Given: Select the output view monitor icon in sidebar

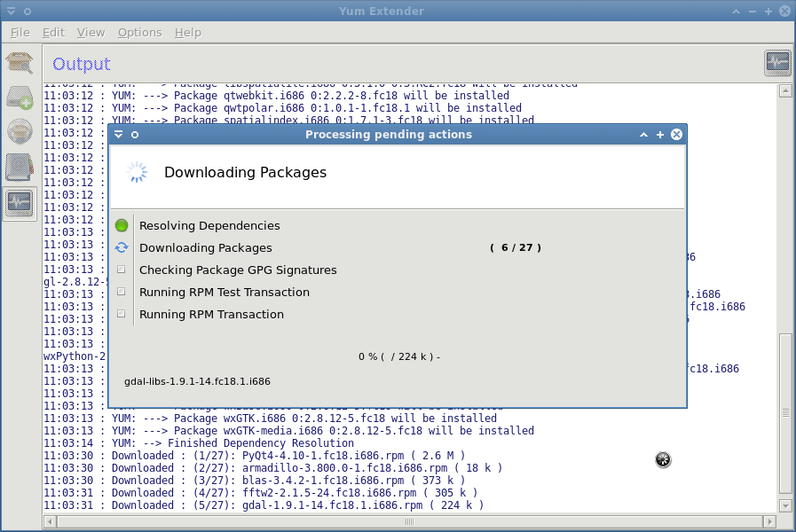Looking at the screenshot, I should 20,203.
